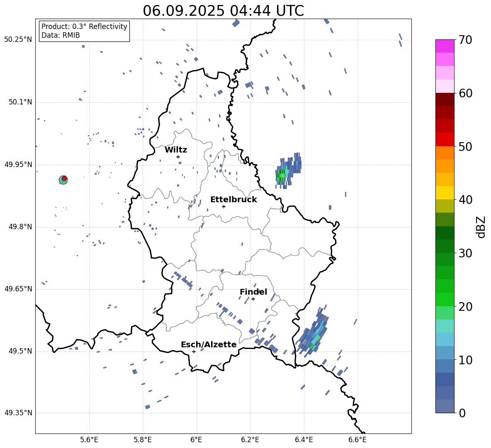Screen dimensions: 491x448
Task: Click the 49.95°N latitude label
Action: (18, 164)
